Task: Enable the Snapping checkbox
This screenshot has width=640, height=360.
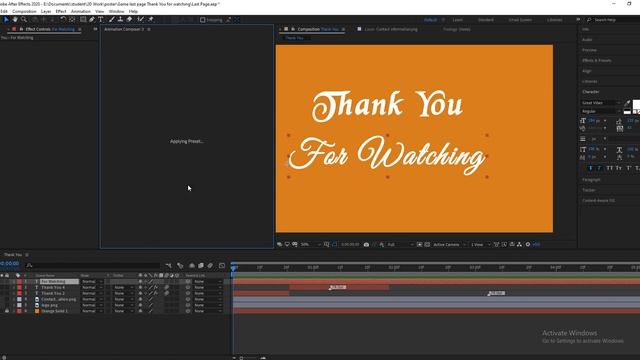Action: click(202, 20)
